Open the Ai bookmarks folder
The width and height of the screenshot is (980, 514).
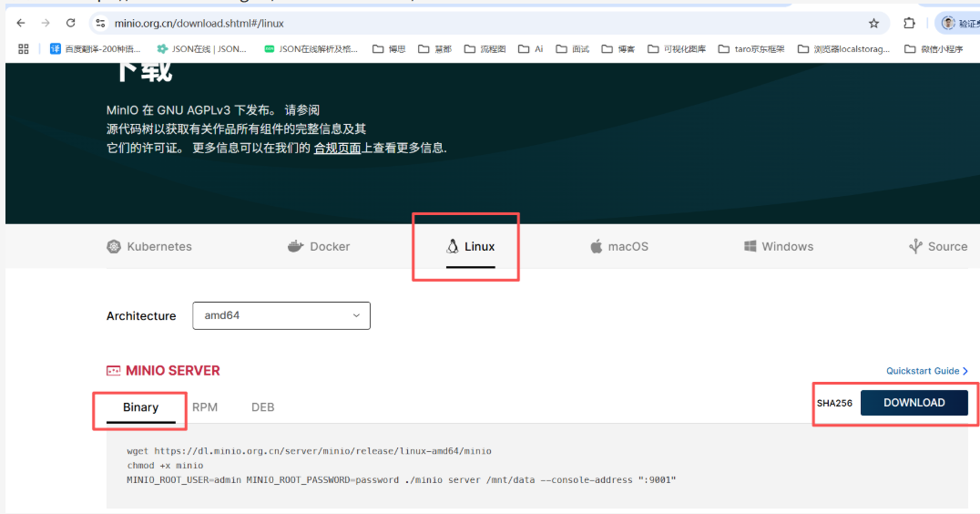pos(531,49)
